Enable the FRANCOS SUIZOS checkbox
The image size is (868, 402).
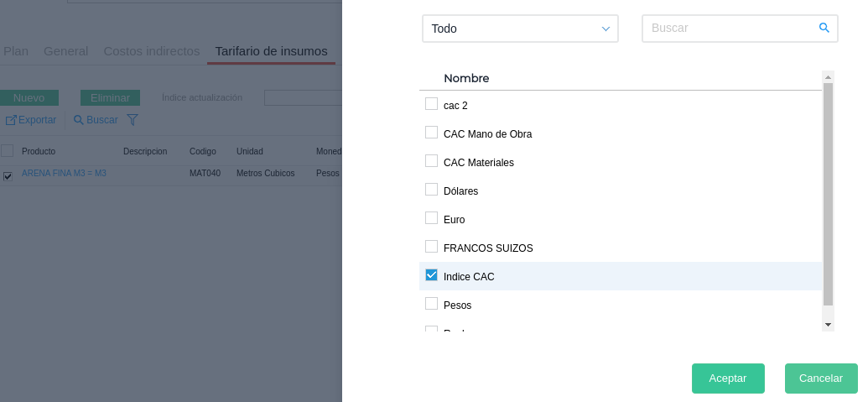432,247
